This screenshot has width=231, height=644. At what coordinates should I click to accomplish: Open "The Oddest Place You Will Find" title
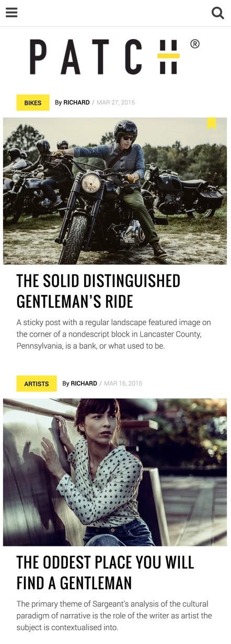pos(105,572)
